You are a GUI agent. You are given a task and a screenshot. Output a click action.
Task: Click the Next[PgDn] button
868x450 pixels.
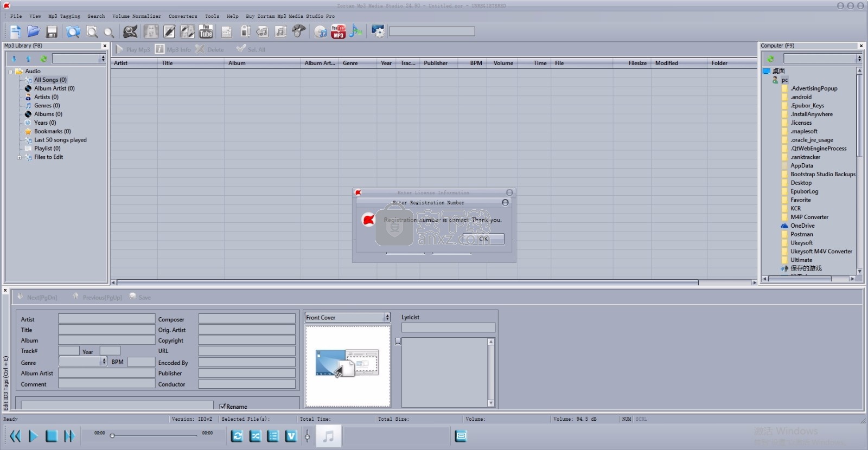tap(37, 297)
